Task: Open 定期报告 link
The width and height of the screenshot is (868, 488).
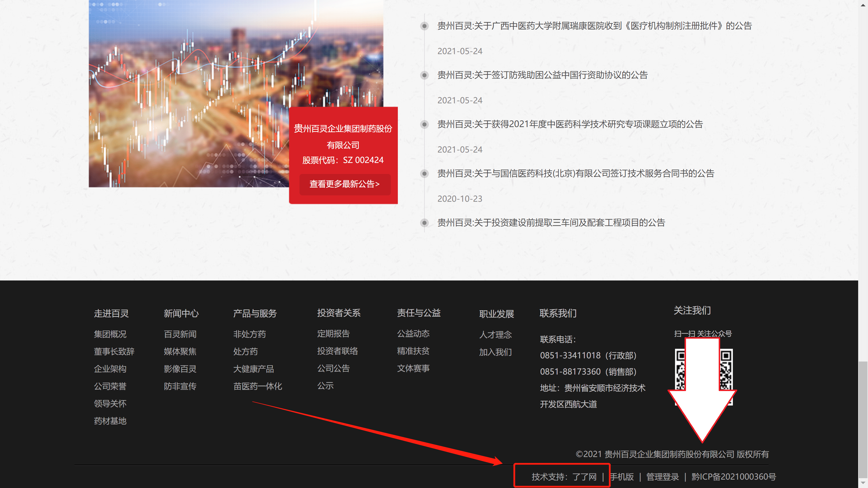Action: click(333, 333)
